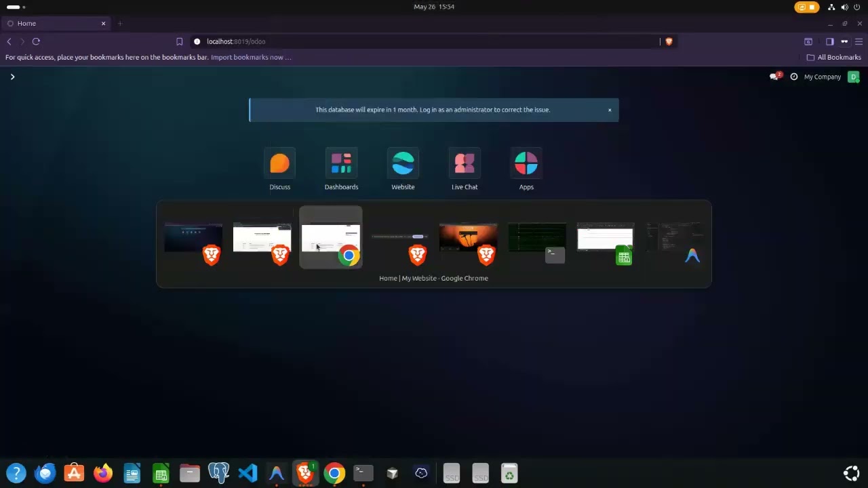This screenshot has height=488, width=868.
Task: Open Brave Shields lion icon
Action: point(669,41)
